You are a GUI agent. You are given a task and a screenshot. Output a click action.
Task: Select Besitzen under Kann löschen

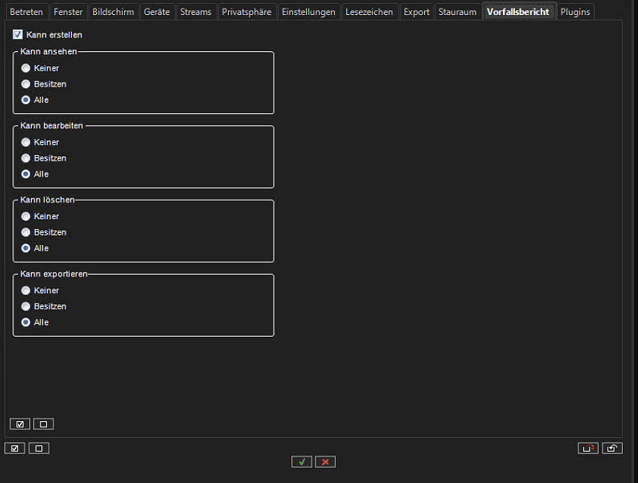[x=26, y=232]
